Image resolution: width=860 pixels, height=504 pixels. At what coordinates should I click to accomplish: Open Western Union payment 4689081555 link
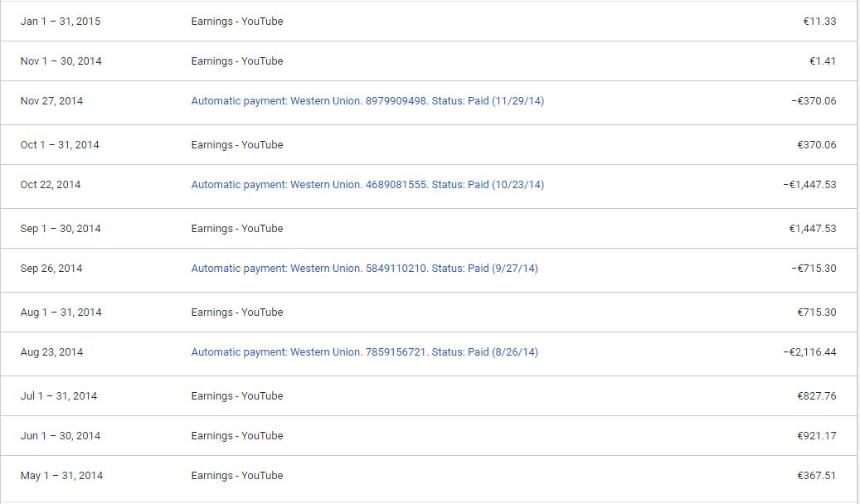(x=367, y=185)
